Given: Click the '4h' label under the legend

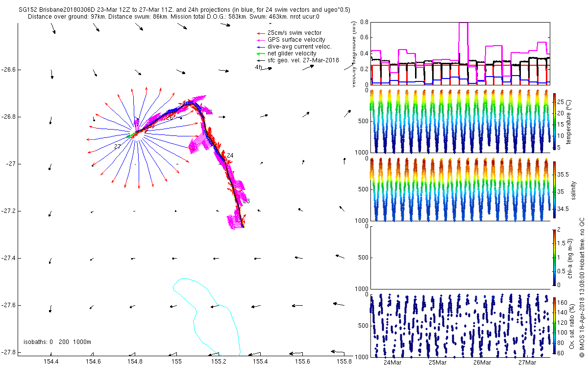Looking at the screenshot, I should 258,67.
